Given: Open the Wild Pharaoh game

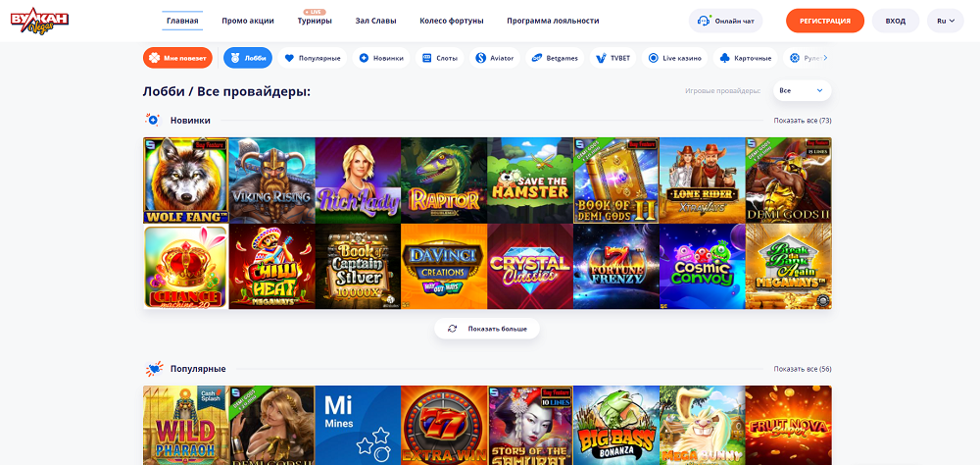Looking at the screenshot, I should click(x=185, y=425).
